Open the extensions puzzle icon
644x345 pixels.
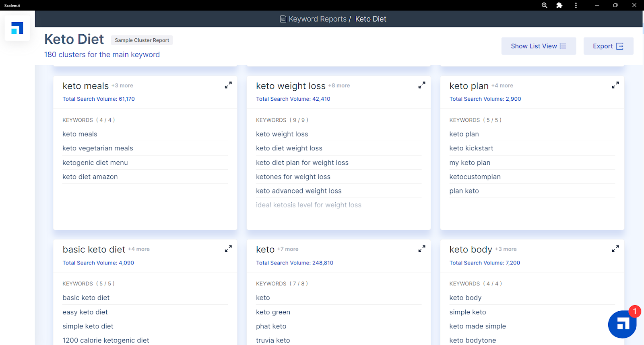pyautogui.click(x=559, y=5)
